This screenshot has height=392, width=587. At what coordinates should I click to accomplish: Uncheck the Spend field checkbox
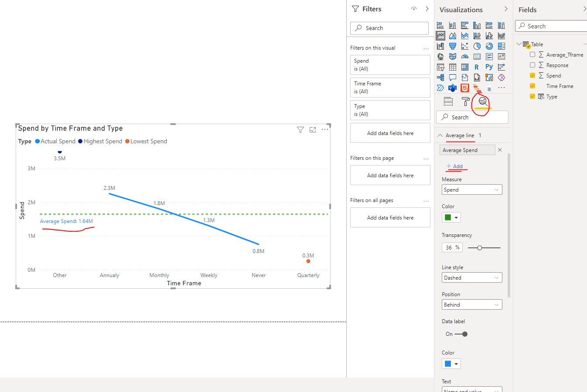(x=532, y=76)
